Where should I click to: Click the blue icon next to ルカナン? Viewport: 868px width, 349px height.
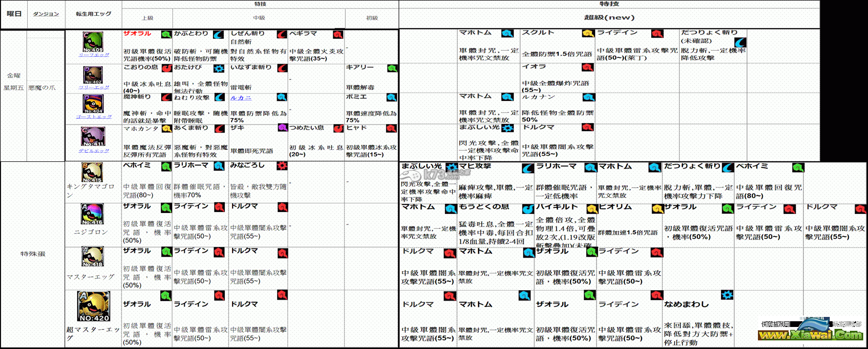(589, 97)
